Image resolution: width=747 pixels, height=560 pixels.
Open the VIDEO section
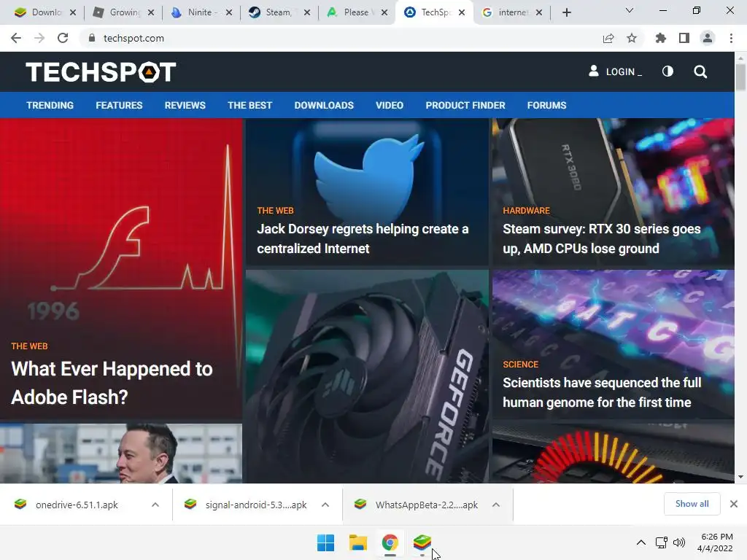(x=390, y=105)
